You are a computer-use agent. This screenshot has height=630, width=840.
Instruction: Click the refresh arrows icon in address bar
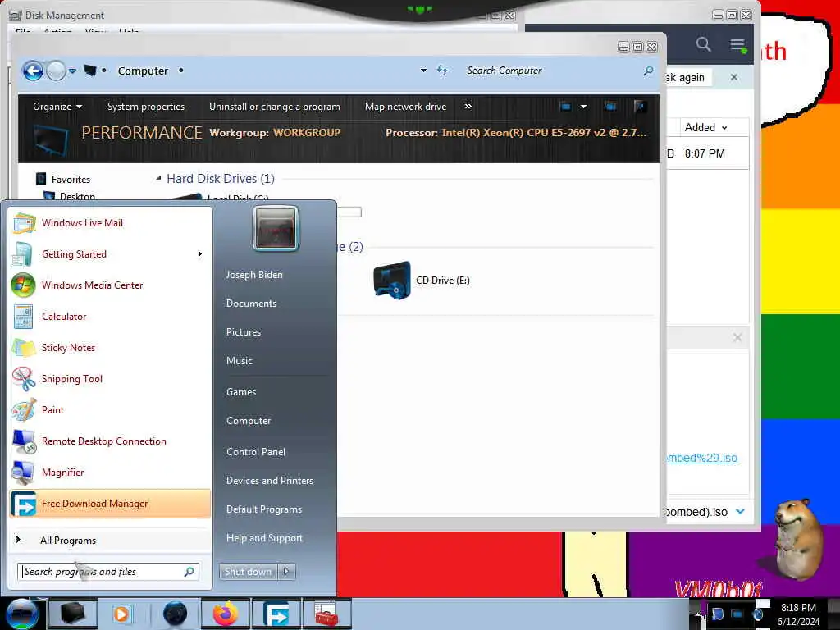click(x=442, y=71)
